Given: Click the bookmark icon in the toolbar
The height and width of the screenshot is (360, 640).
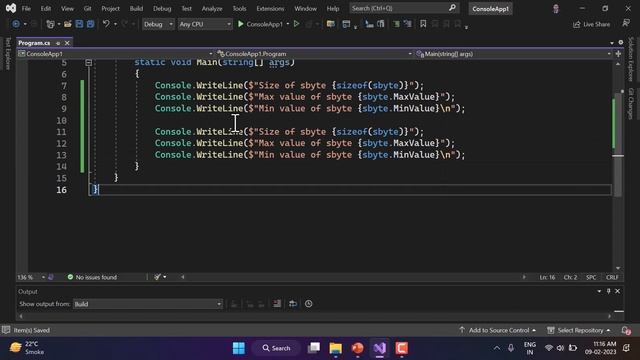Looking at the screenshot, I should click(x=423, y=24).
